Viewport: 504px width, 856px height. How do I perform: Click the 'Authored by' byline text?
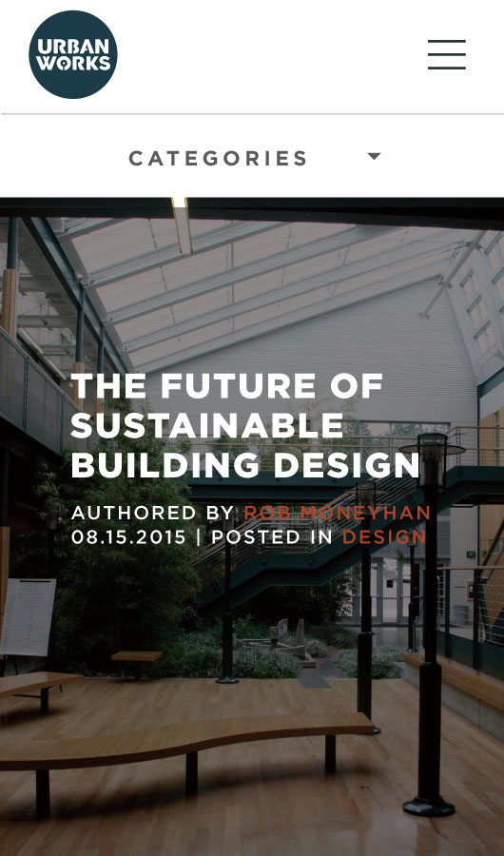153,513
